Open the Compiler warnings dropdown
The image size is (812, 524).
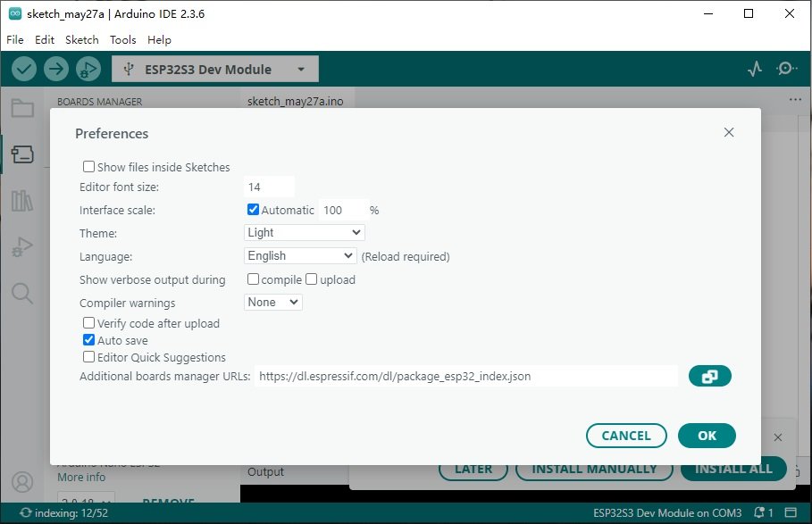tap(273, 302)
